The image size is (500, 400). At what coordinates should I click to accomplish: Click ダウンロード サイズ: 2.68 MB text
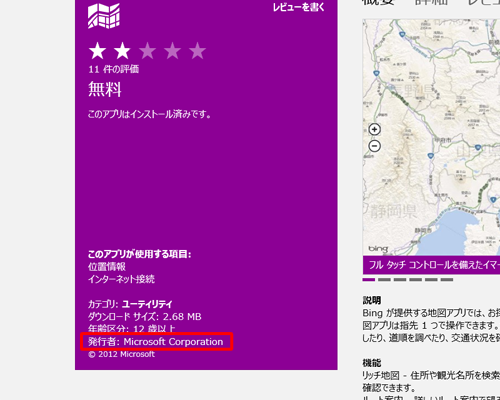tap(145, 316)
